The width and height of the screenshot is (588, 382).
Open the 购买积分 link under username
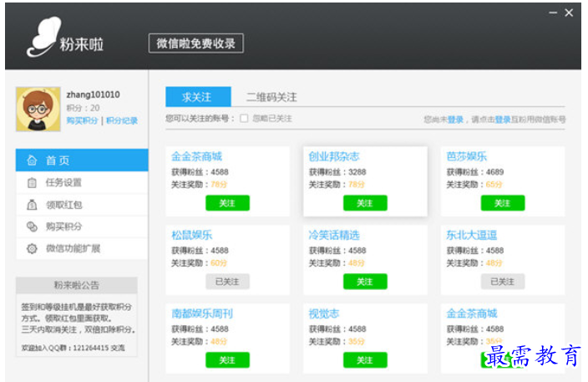[82, 121]
